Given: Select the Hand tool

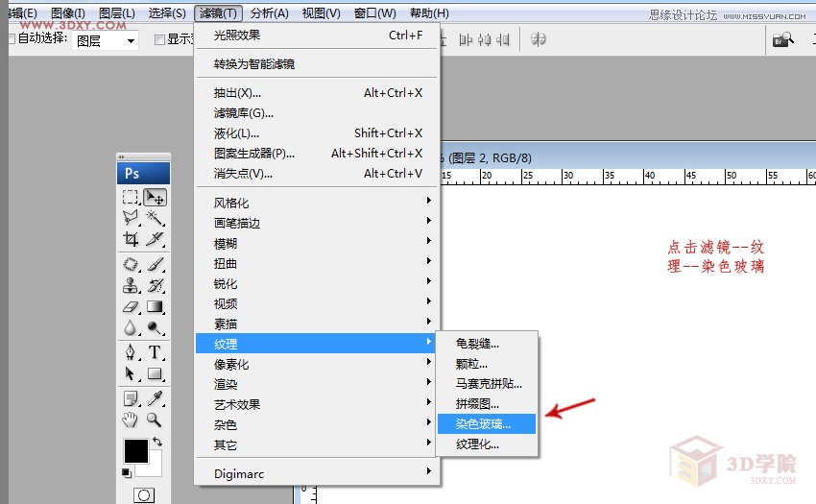Looking at the screenshot, I should [x=131, y=420].
